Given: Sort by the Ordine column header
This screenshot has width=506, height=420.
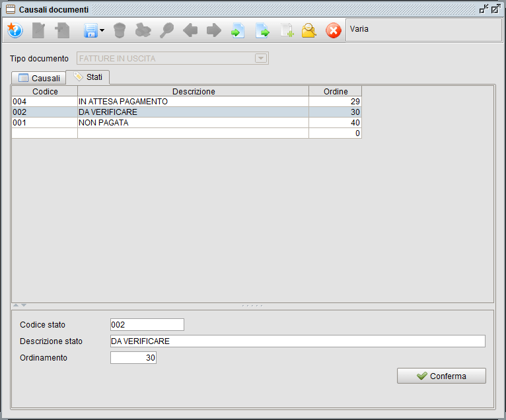Looking at the screenshot, I should click(x=335, y=91).
